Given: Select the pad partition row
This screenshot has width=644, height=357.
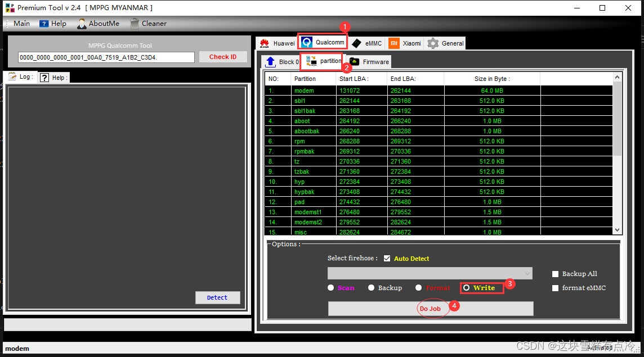Looking at the screenshot, I should pos(439,202).
